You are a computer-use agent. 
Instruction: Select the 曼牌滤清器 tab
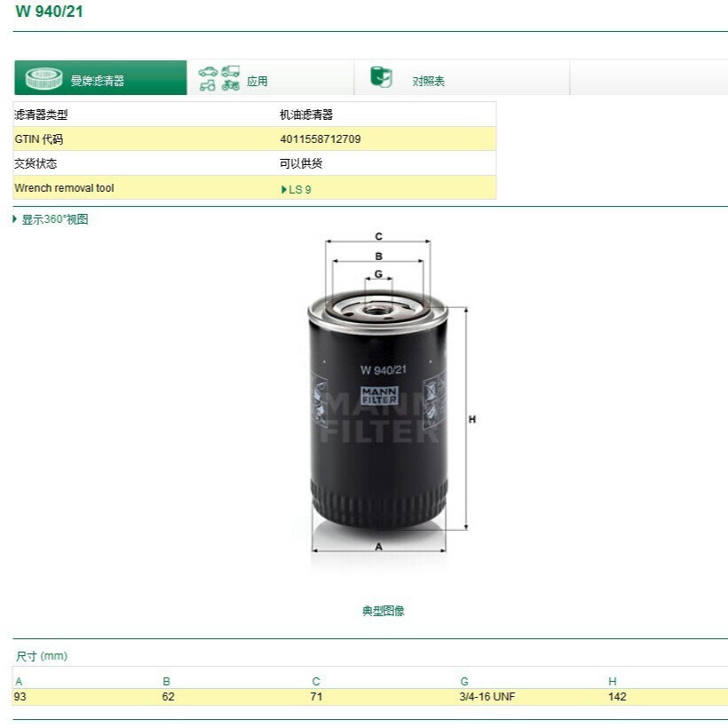99,78
